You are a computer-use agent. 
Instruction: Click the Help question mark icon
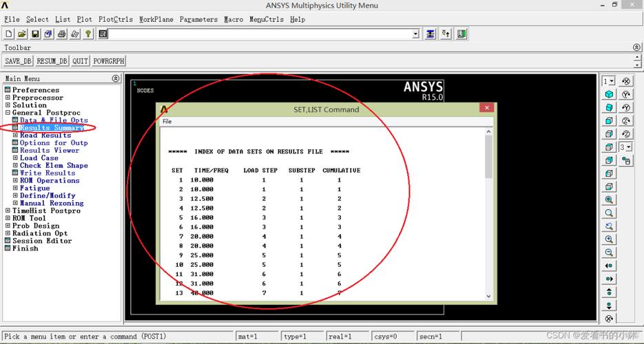click(x=88, y=34)
